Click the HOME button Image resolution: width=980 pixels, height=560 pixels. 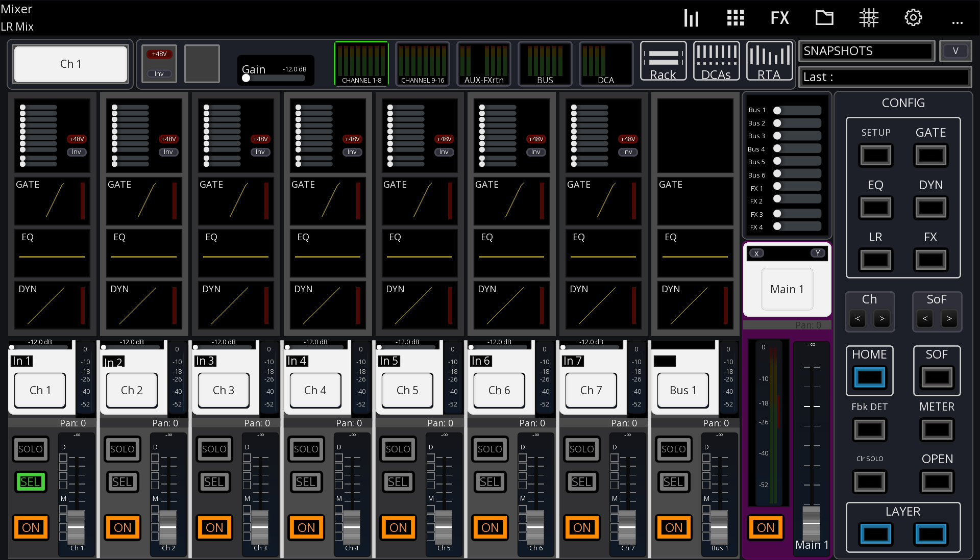pos(870,377)
